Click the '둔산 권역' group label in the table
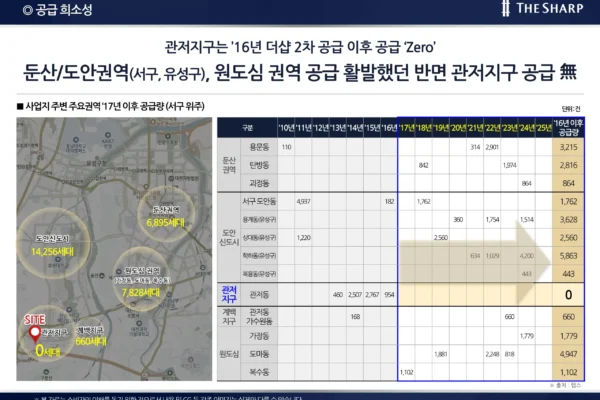This screenshot has height=400, width=600. [x=229, y=165]
